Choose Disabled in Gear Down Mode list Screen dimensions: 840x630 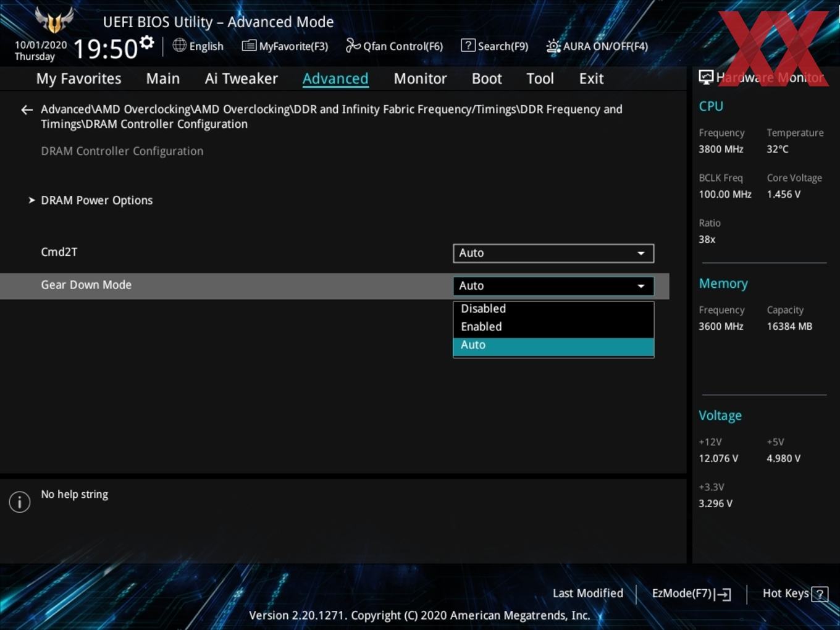click(553, 309)
